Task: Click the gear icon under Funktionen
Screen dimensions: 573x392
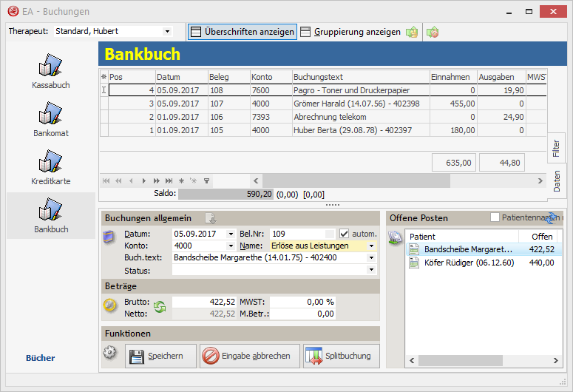Action: click(x=110, y=353)
